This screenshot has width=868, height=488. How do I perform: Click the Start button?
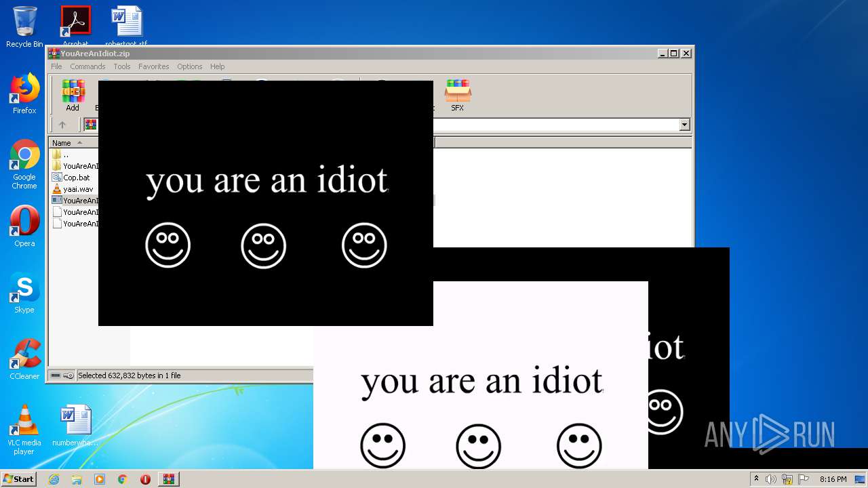[x=18, y=479]
